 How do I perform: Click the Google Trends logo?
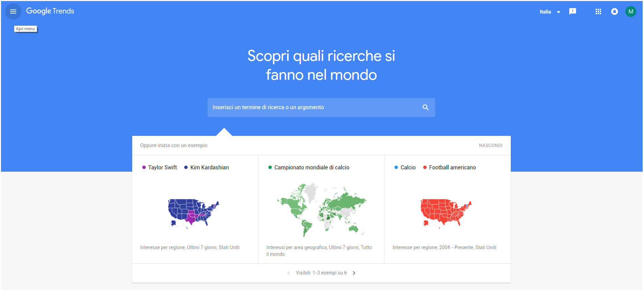[50, 11]
